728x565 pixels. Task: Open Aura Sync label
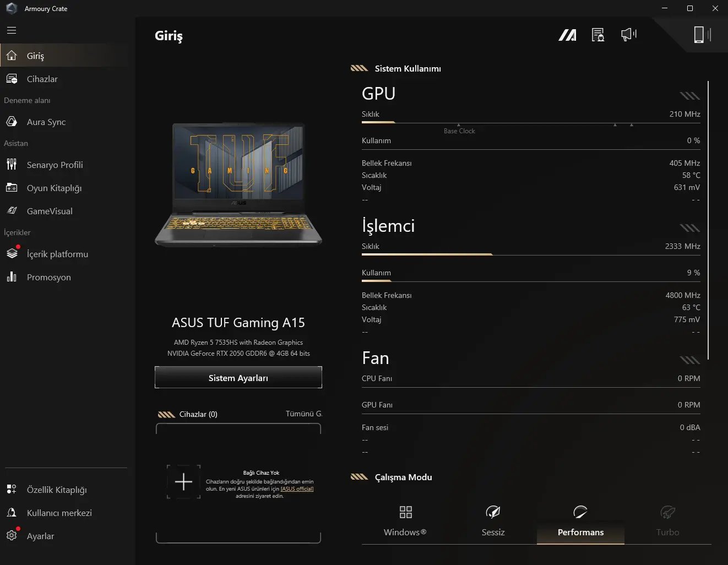coord(46,122)
